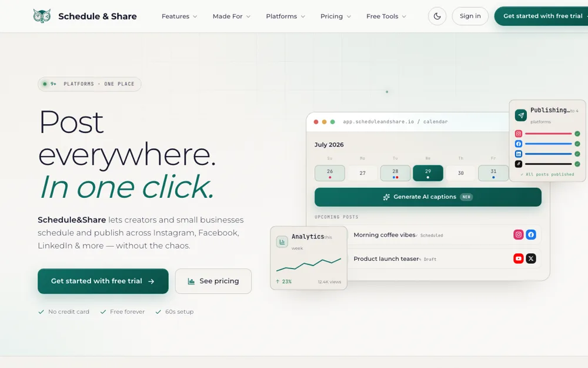Screen dimensions: 588x368
Task: Click the 60s setup checkmark
Action: [x=158, y=311]
